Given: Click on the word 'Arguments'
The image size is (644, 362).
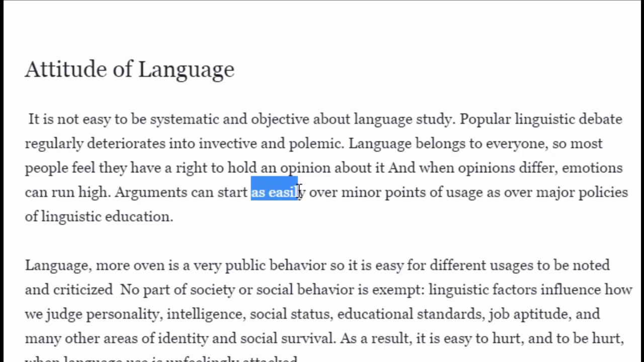Looking at the screenshot, I should point(151,192).
